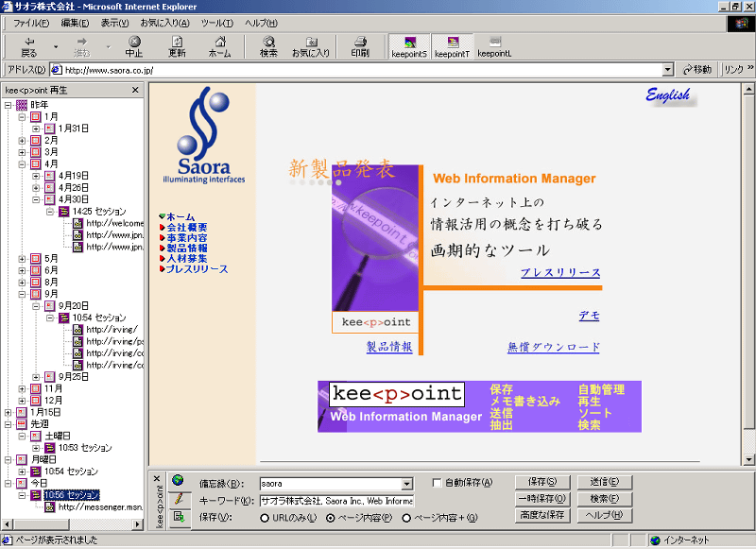Open the http://welcome page entry

[114, 223]
